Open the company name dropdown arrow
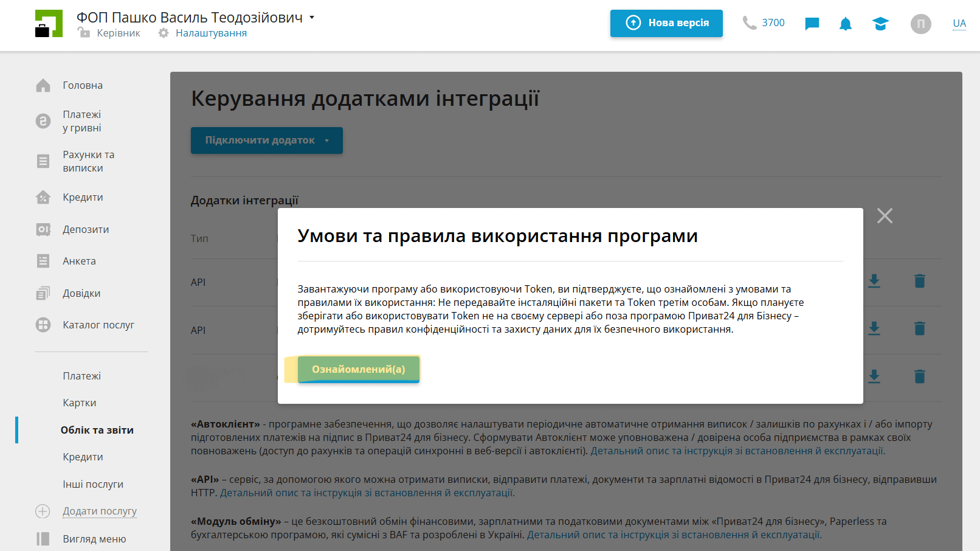Image resolution: width=980 pixels, height=551 pixels. pos(312,18)
